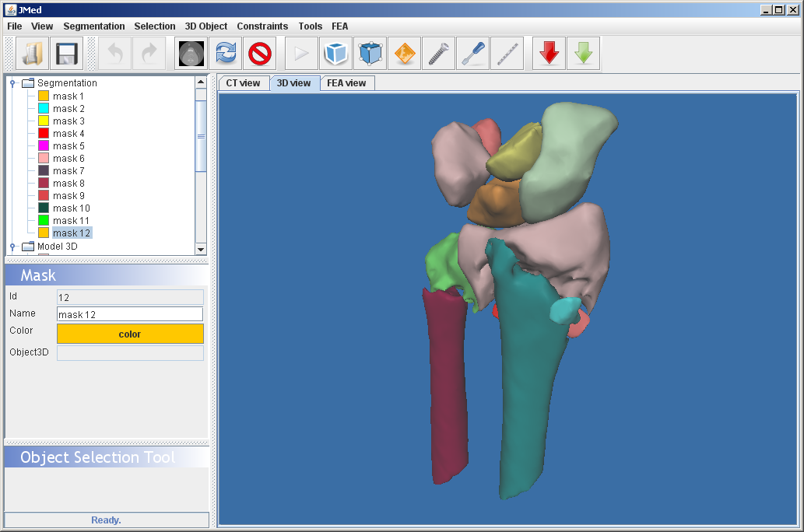Open the Segmentation menu
The image size is (804, 532).
point(93,26)
